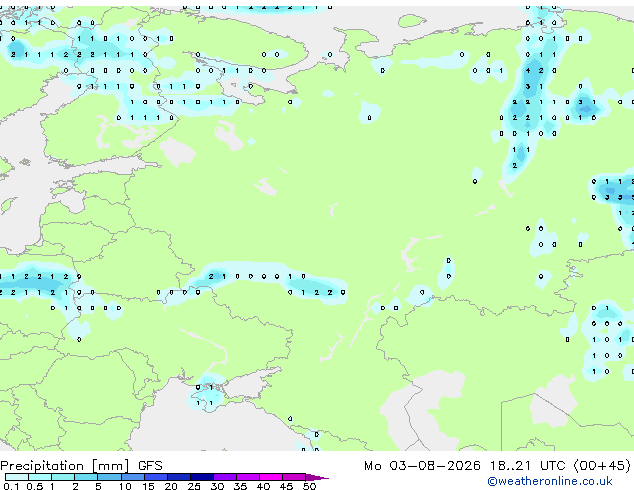Click the '15' legend label
The image size is (634, 490).
pos(148,486)
